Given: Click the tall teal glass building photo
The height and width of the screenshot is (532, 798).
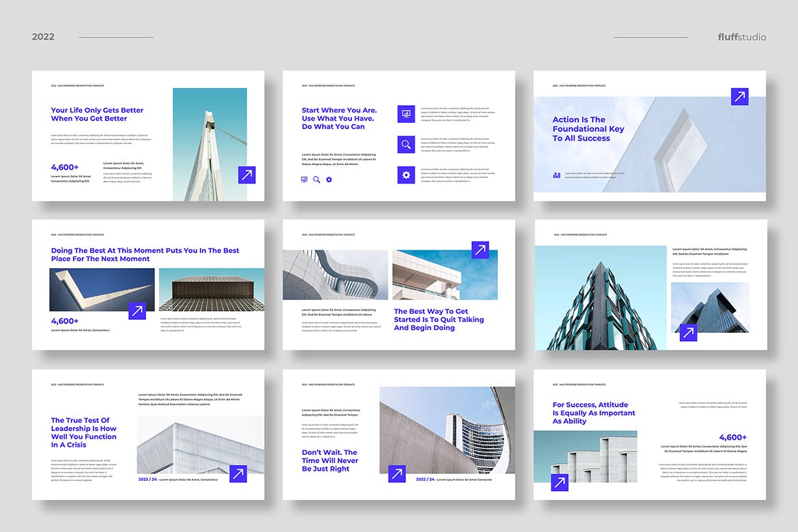Looking at the screenshot, I should pyautogui.click(x=600, y=297).
